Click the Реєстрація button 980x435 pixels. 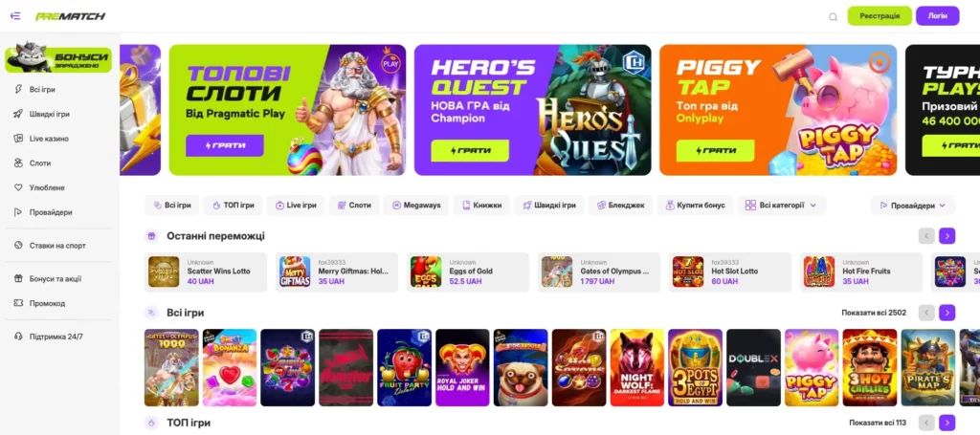click(880, 16)
